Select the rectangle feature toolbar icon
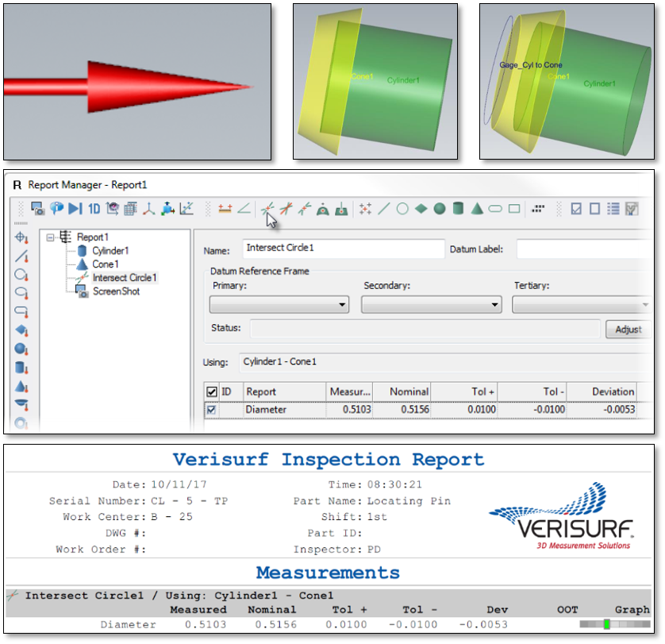 coord(514,209)
